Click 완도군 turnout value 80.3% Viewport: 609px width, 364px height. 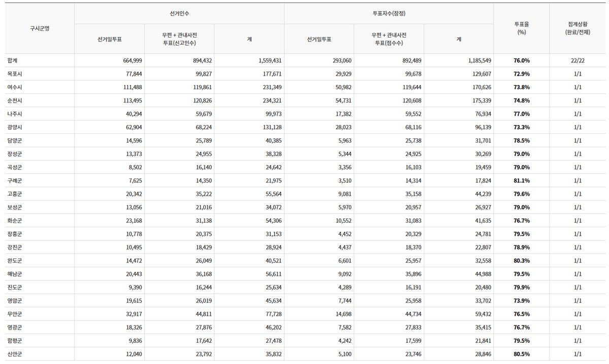tap(521, 261)
